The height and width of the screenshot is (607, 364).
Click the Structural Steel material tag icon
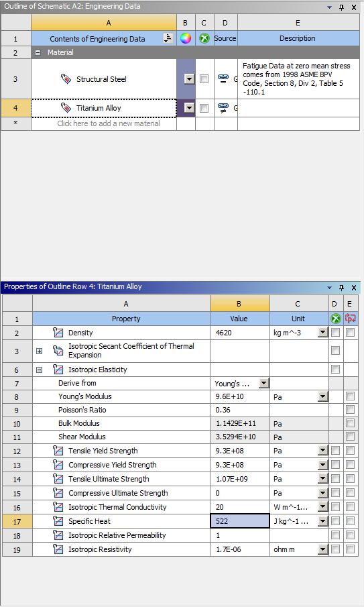(66, 79)
